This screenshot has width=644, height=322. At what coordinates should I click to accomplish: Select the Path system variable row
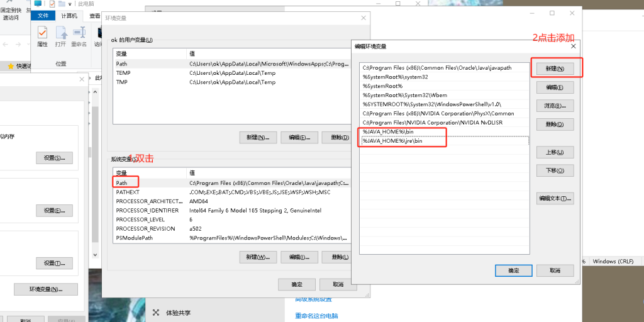122,183
